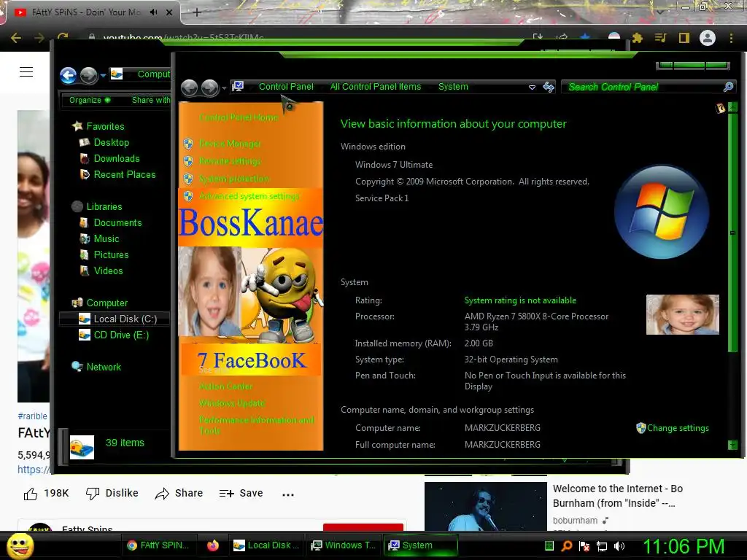Screen dimensions: 747x560
Task: Click forward button in System window
Action: tap(209, 87)
